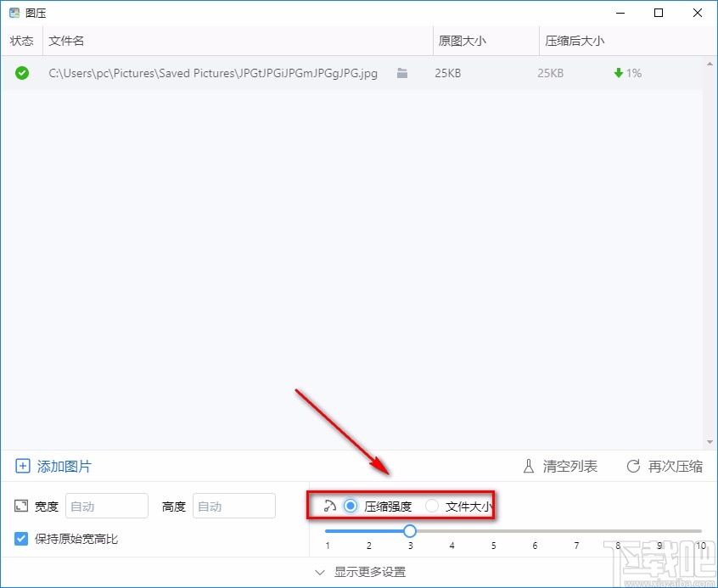The image size is (718, 588).
Task: Click the 宽度 input field showing 自动
Action: tap(106, 506)
